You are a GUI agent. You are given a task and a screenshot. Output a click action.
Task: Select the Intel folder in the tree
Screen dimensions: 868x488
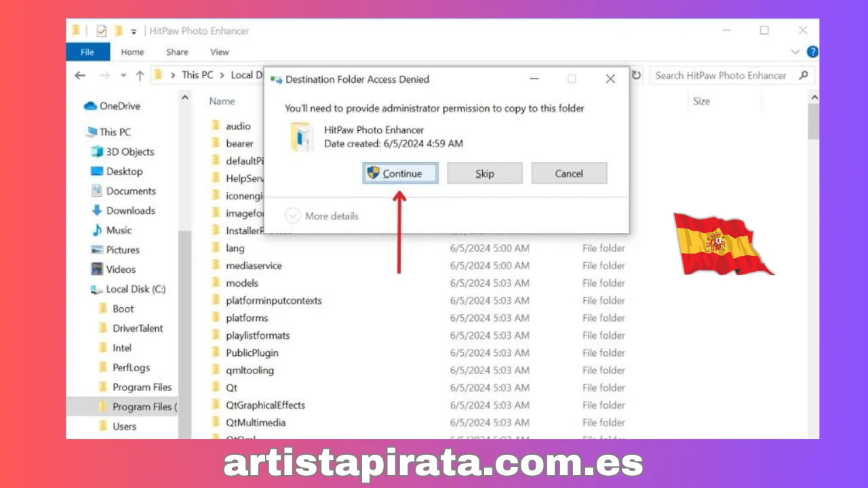115,348
